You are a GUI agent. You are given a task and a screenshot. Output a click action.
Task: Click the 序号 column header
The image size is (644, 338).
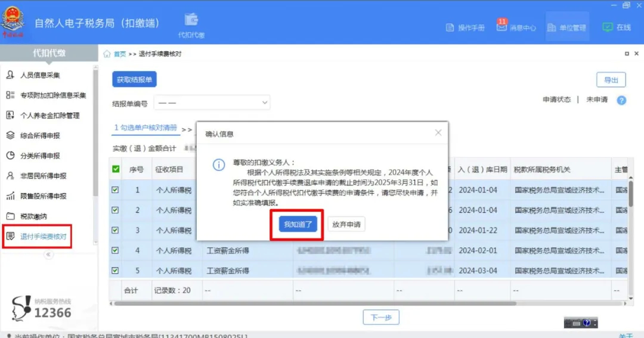point(137,169)
